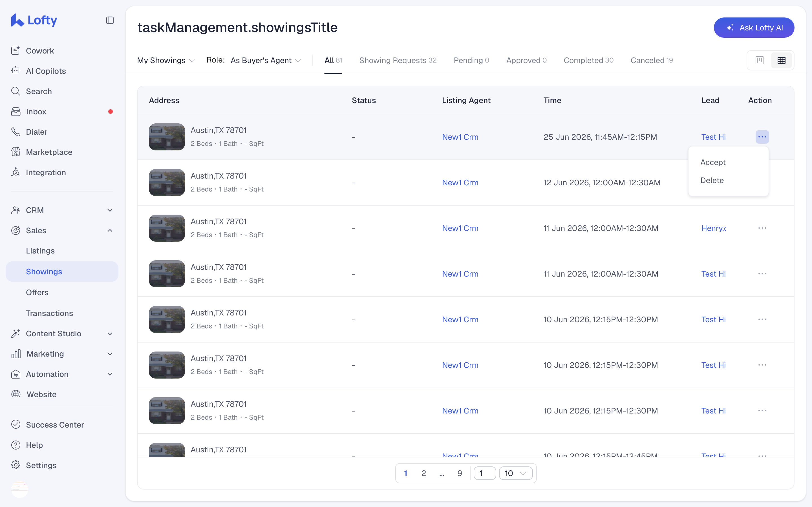The width and height of the screenshot is (812, 507).
Task: Go to Marketplace storefront icon
Action: [x=16, y=152]
